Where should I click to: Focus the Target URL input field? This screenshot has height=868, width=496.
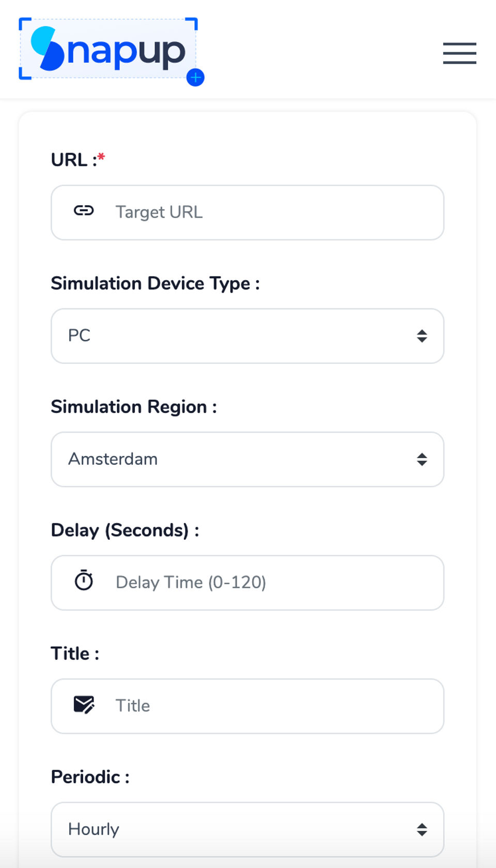click(x=269, y=212)
